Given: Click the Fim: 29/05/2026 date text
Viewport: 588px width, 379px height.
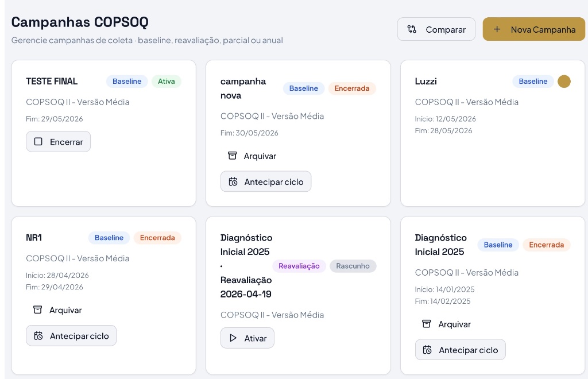Looking at the screenshot, I should tap(55, 119).
